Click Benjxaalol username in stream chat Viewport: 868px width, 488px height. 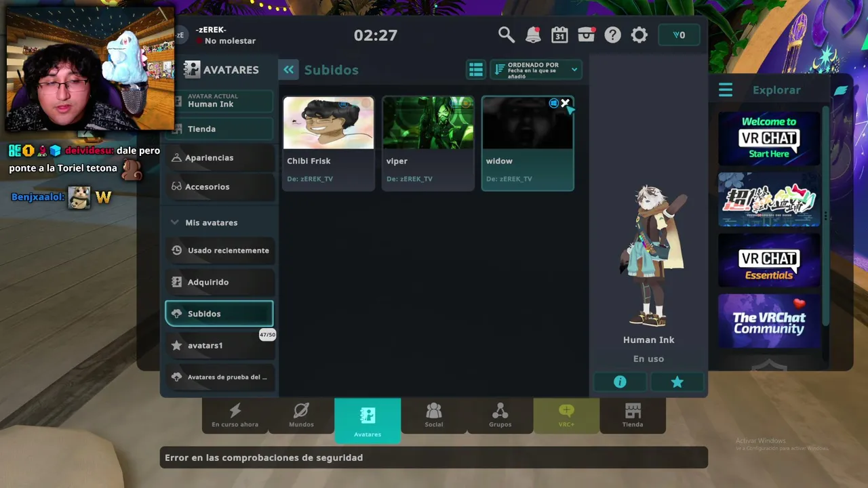[x=38, y=197]
